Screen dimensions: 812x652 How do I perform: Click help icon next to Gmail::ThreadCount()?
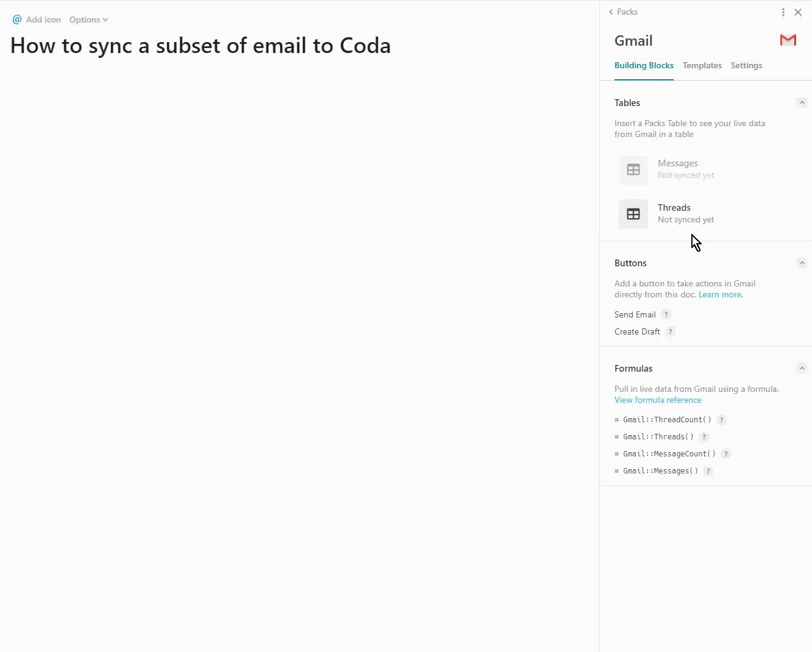coord(722,420)
